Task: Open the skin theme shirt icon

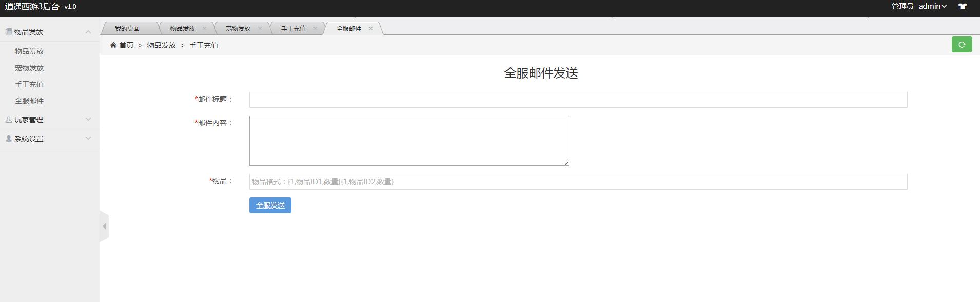Action: (x=962, y=7)
